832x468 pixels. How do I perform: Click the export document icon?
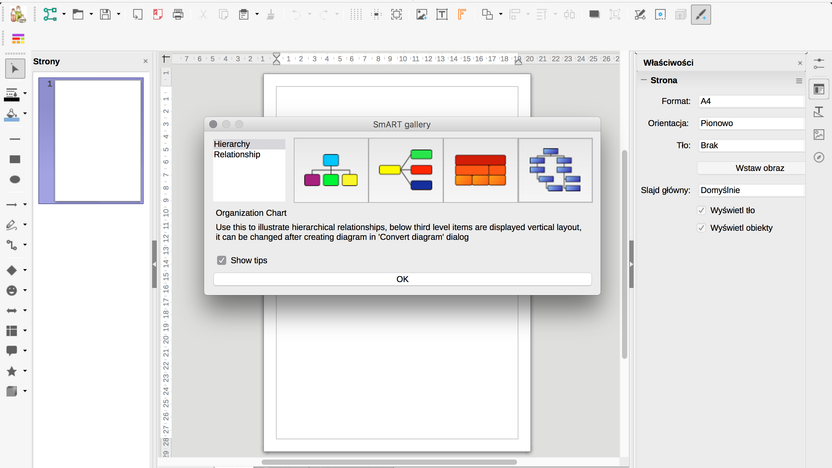coord(137,14)
